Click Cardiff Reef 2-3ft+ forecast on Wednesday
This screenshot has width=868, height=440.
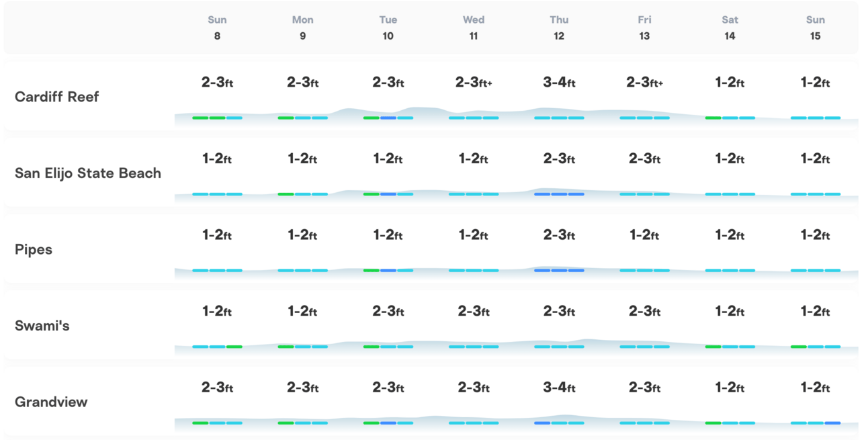pyautogui.click(x=474, y=83)
